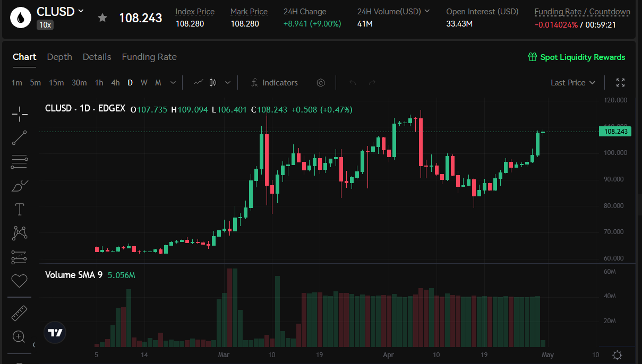Click the May label on time axis

tap(547, 355)
